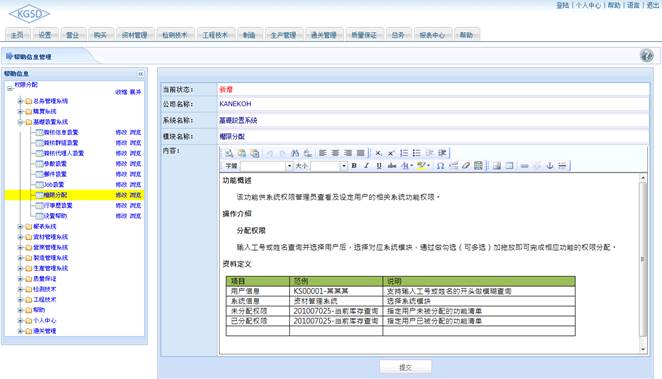Switch to the 总务 tab

pos(398,35)
